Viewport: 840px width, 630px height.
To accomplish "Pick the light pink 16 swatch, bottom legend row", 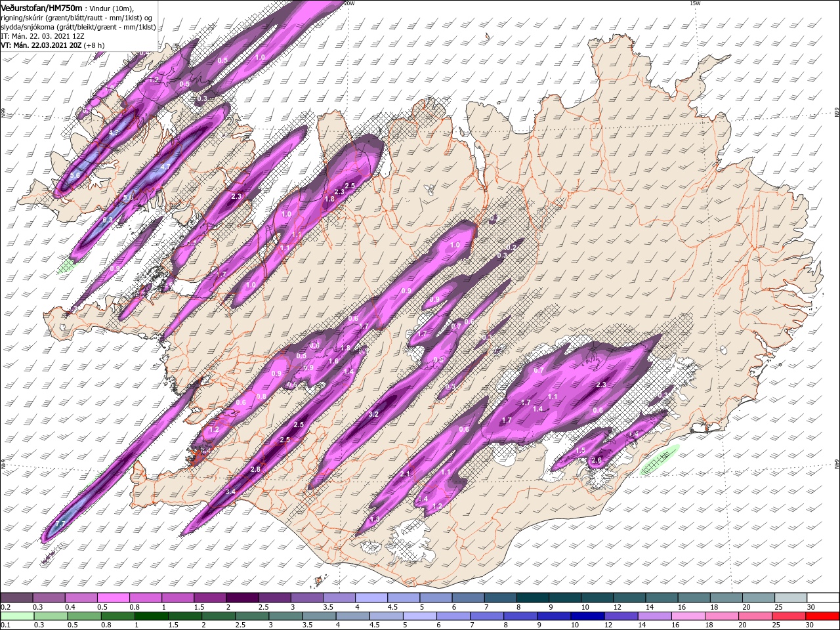I will tap(688, 616).
